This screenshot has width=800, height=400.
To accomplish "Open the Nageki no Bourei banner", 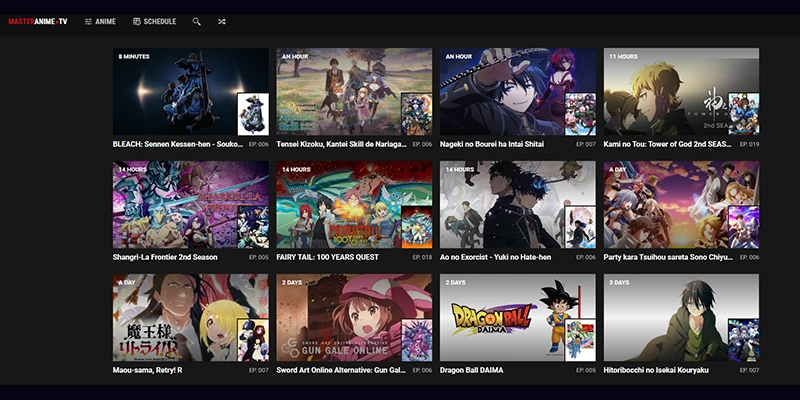I will [518, 92].
